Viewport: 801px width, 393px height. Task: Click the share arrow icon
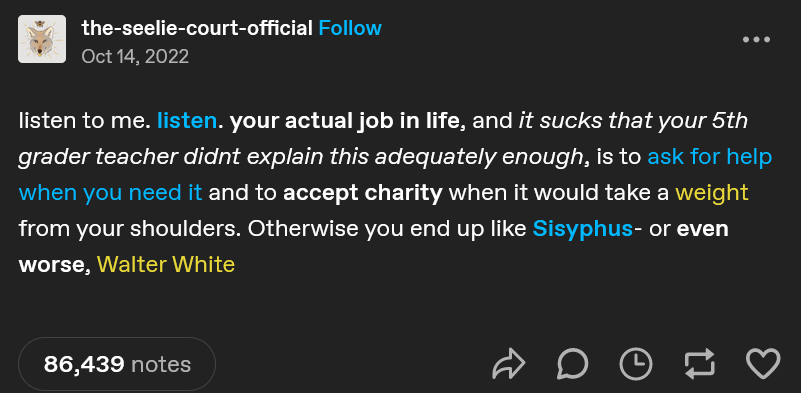coord(508,364)
